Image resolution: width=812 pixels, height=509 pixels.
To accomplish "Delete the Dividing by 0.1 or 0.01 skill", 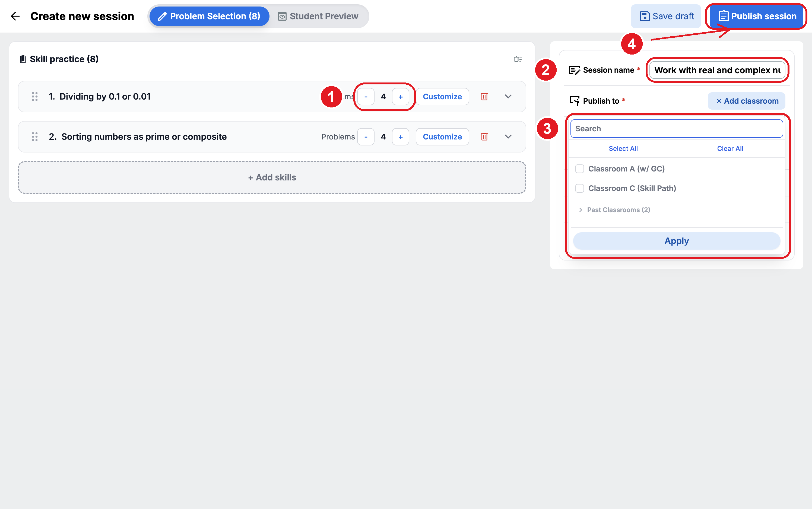I will (x=484, y=97).
